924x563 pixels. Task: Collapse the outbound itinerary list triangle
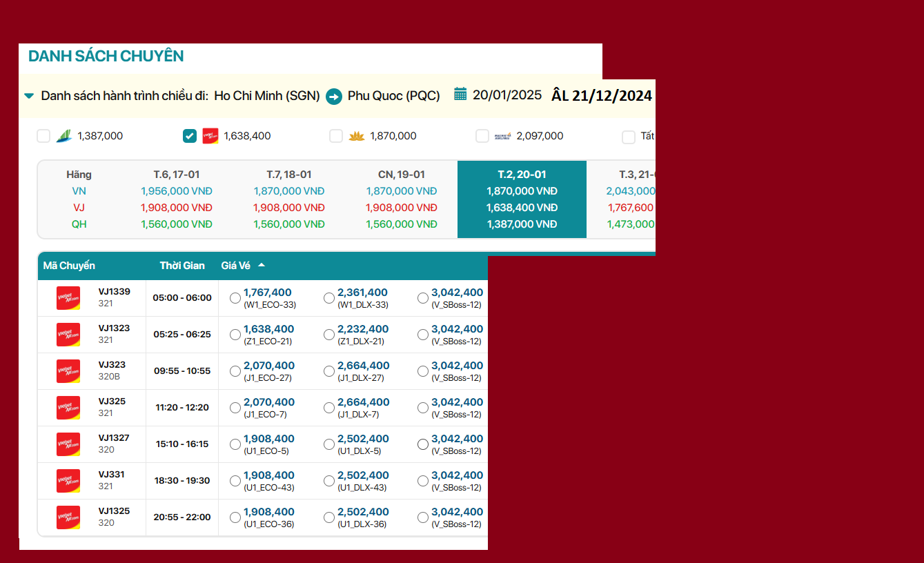29,96
